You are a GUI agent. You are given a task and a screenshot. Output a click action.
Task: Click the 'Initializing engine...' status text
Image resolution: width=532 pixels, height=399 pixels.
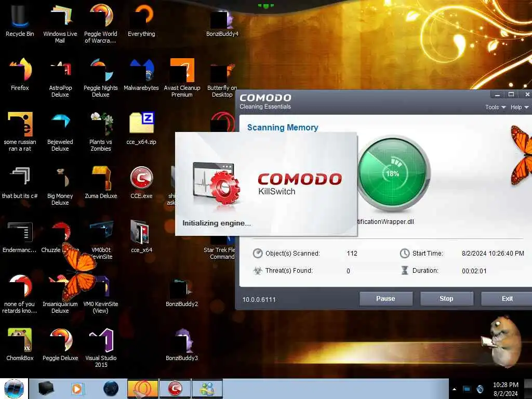217,223
